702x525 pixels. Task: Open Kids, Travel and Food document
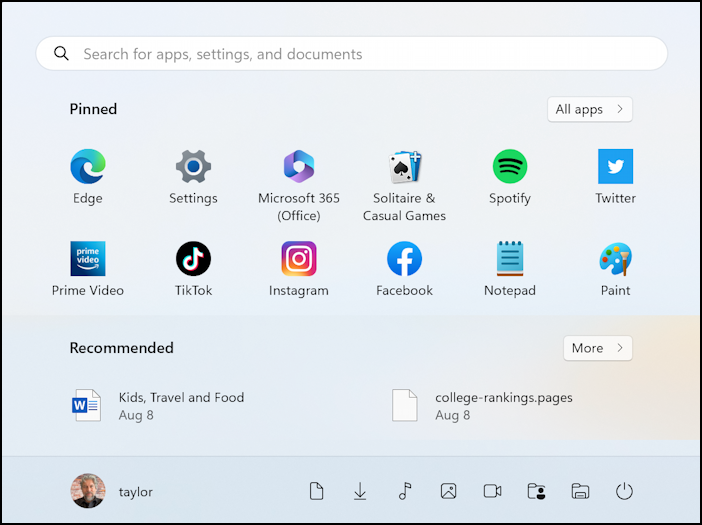tap(158, 405)
